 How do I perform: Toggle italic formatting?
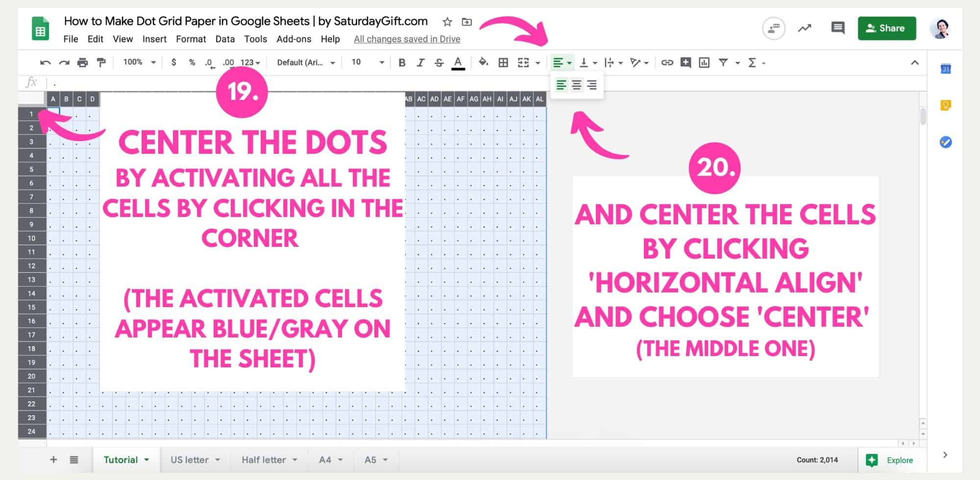[x=420, y=63]
